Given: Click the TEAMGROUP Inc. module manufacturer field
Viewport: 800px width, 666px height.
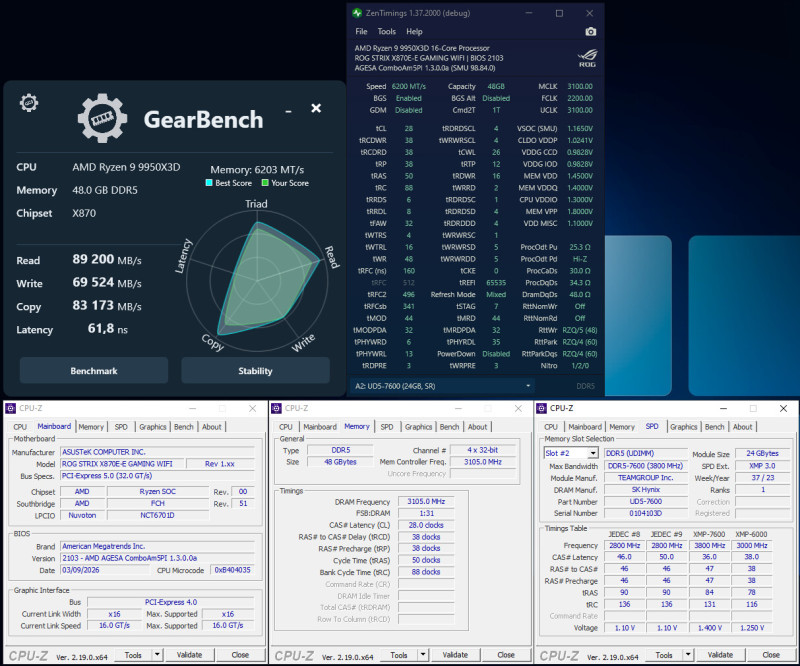Looking at the screenshot, I should [x=645, y=478].
